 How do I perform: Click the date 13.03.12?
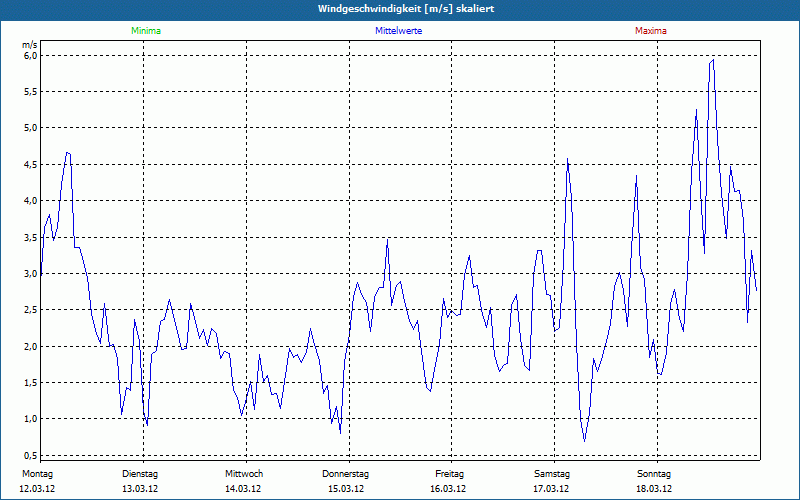tap(140, 489)
